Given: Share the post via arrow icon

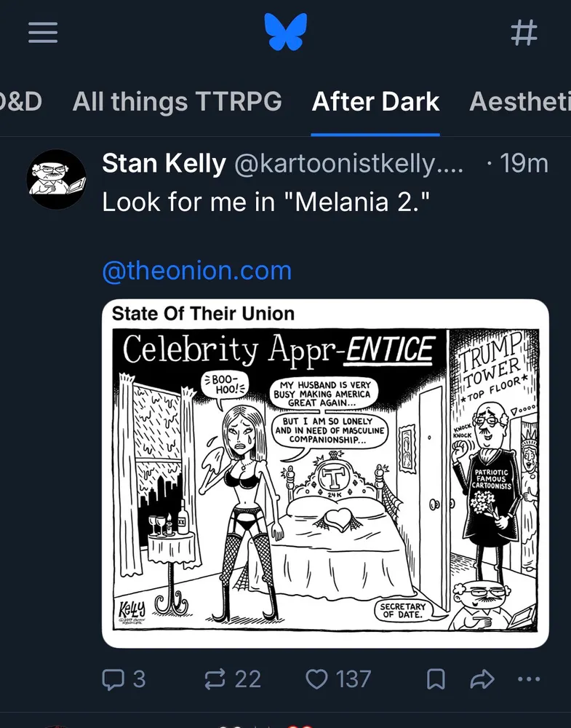Looking at the screenshot, I should (482, 679).
